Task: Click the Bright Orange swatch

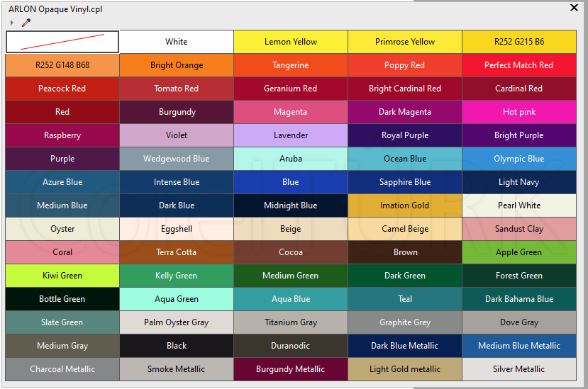Action: pyautogui.click(x=177, y=65)
